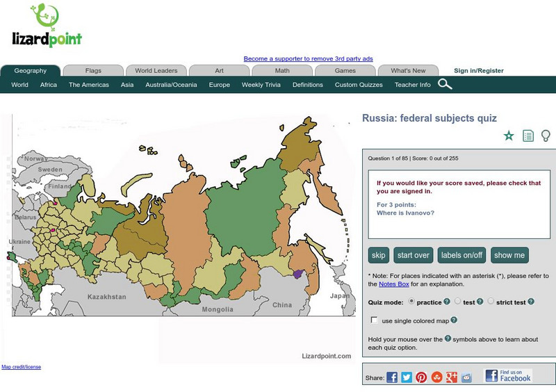Share on Google Plus icon
The height and width of the screenshot is (392, 556).
coord(451,377)
